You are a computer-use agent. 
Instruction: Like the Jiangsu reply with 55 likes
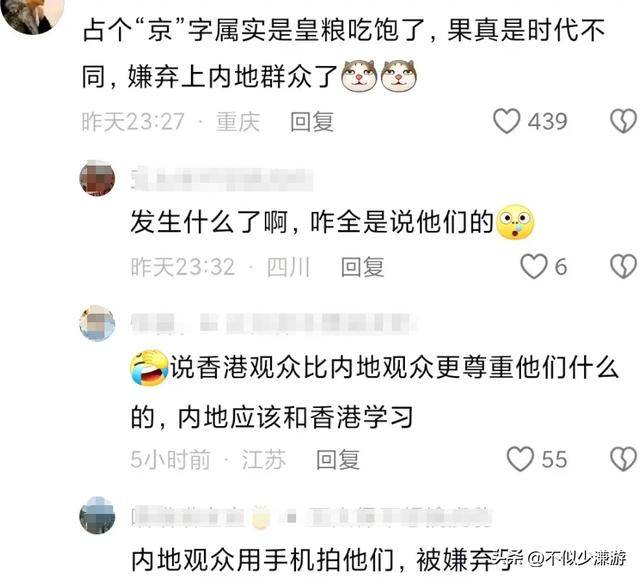tap(520, 459)
